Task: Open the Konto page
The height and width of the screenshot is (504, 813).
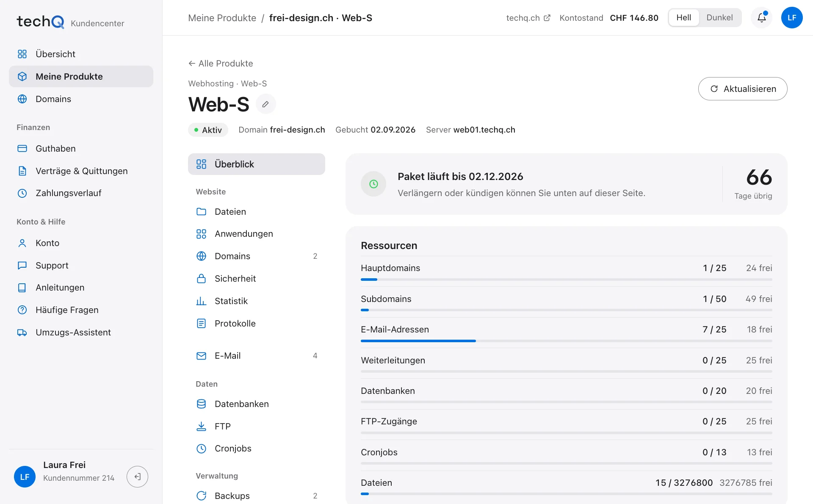Action: tap(81, 243)
